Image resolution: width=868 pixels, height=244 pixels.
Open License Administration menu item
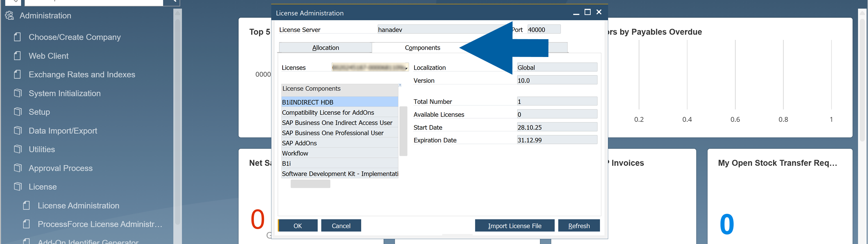click(78, 206)
